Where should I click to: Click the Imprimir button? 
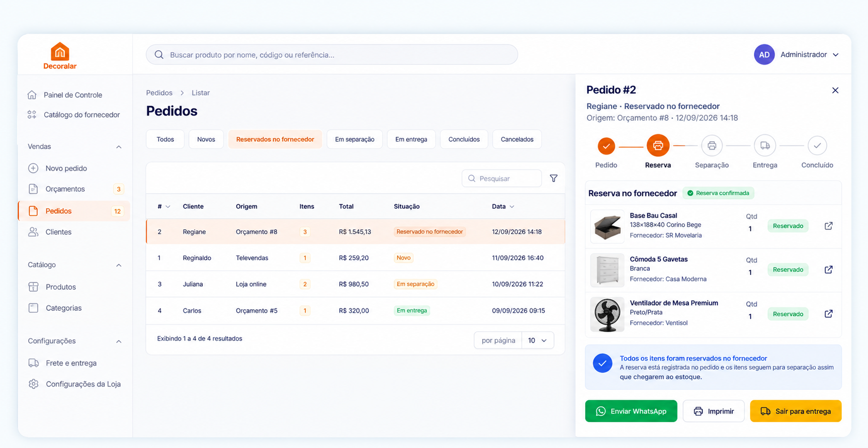(713, 411)
